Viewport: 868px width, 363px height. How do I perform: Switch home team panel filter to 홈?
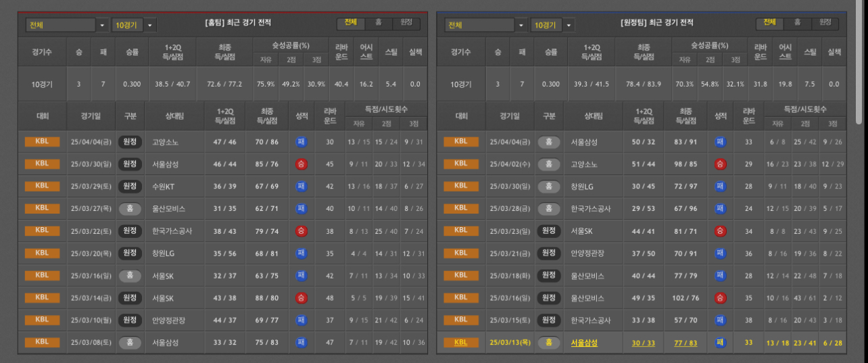pos(379,23)
